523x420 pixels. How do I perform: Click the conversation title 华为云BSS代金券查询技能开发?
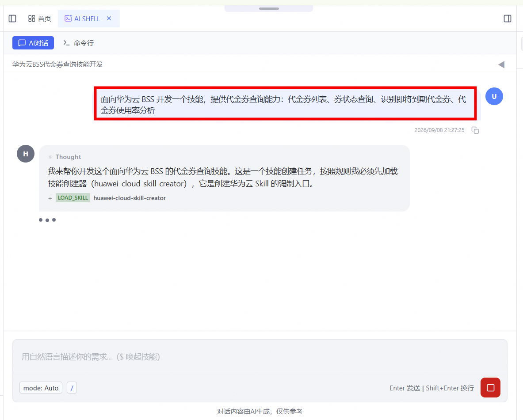pos(58,64)
